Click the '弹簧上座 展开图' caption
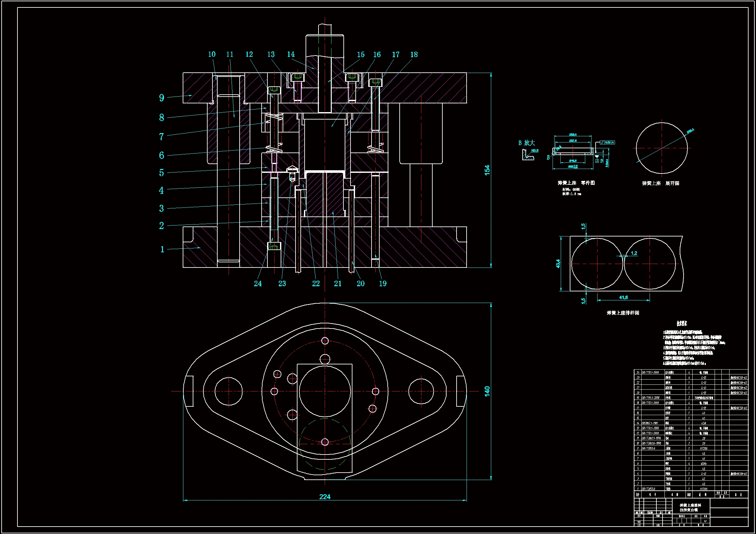Image resolution: width=756 pixels, height=534 pixels. 661,183
